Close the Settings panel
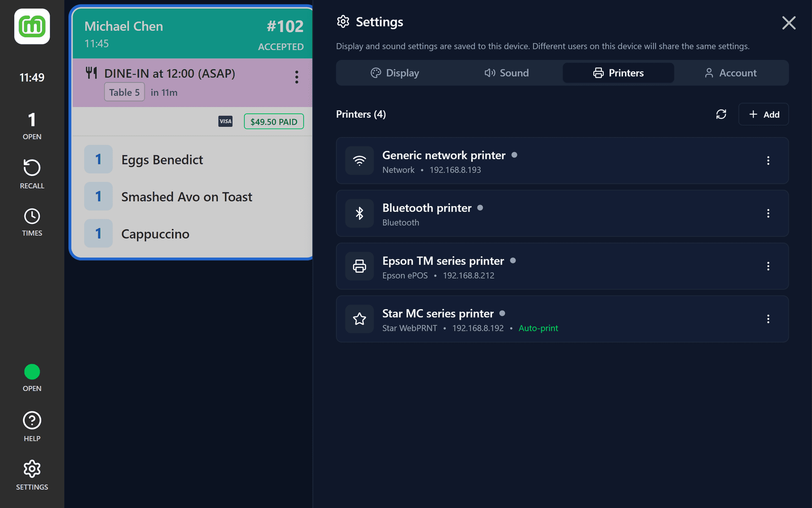Image resolution: width=812 pixels, height=508 pixels. pos(788,23)
